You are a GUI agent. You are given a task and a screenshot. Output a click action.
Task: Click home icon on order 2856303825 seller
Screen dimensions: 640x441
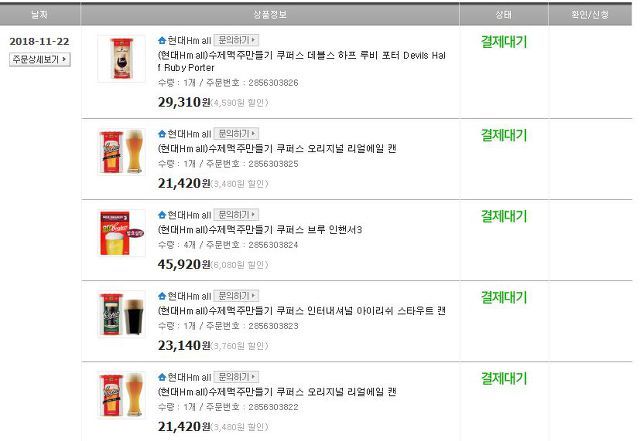click(x=162, y=134)
